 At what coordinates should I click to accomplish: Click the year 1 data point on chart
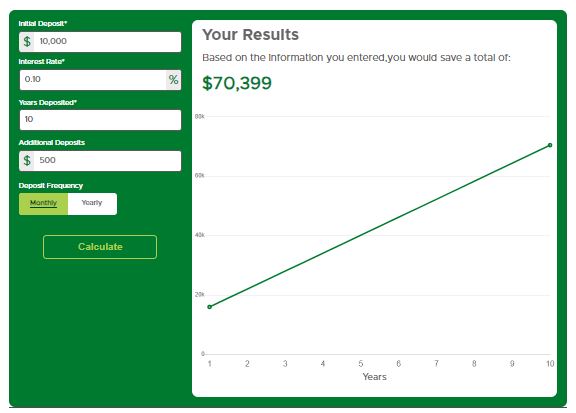pos(209,307)
